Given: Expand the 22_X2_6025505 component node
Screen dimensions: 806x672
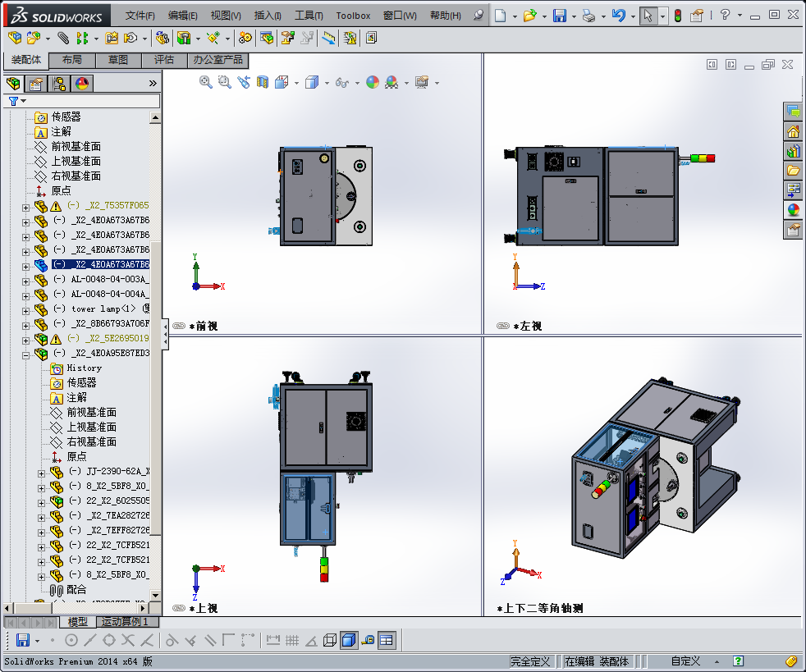Looking at the screenshot, I should click(x=41, y=503).
